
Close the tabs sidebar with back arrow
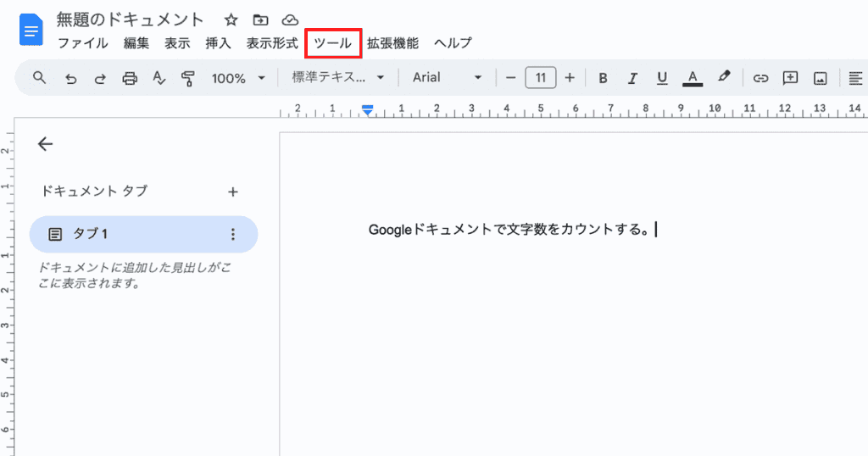[46, 144]
